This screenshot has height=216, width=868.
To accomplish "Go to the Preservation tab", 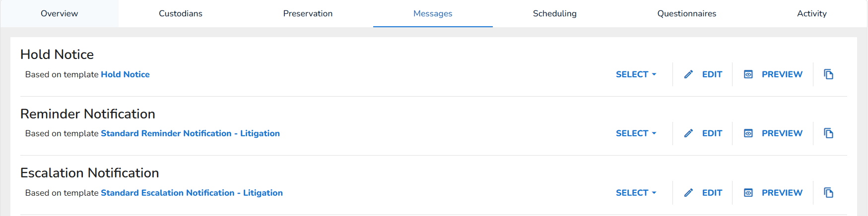I will point(308,13).
